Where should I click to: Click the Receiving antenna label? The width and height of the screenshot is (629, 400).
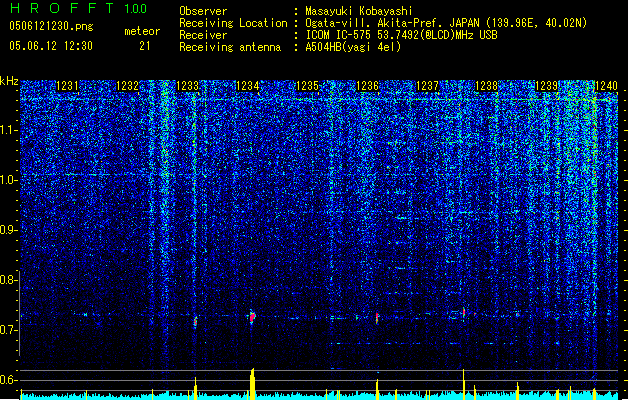point(230,47)
